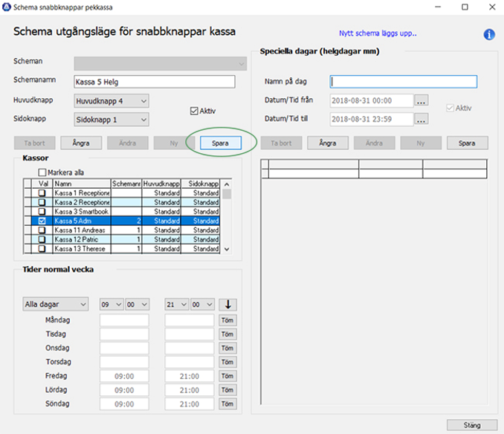
Task: Click Ångra button under Speciella dagar
Action: [328, 143]
